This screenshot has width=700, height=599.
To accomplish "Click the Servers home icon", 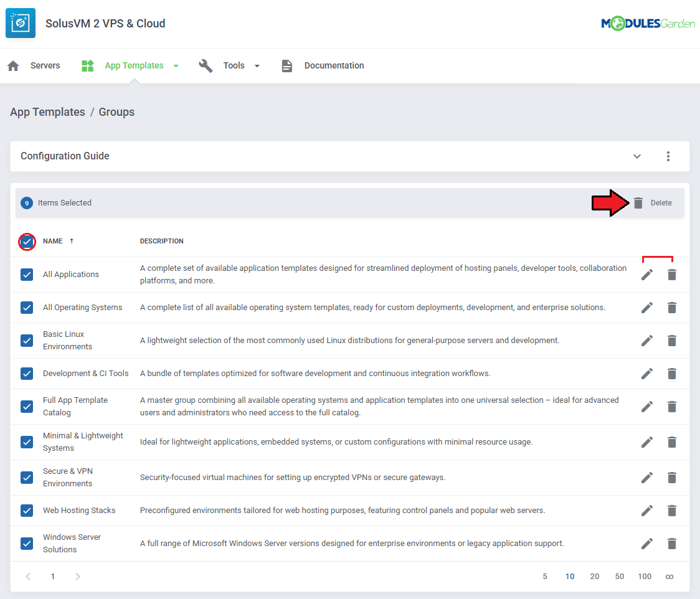I will (x=14, y=65).
